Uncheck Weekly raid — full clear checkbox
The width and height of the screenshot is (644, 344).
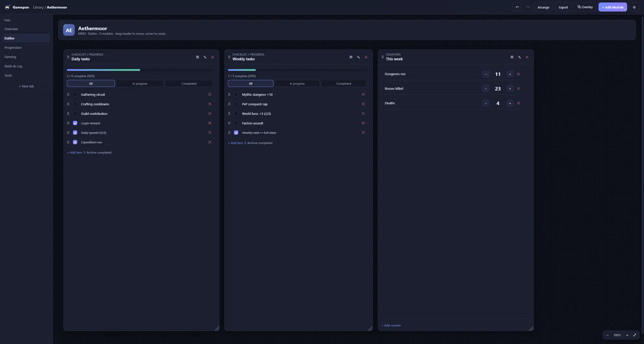pos(236,133)
